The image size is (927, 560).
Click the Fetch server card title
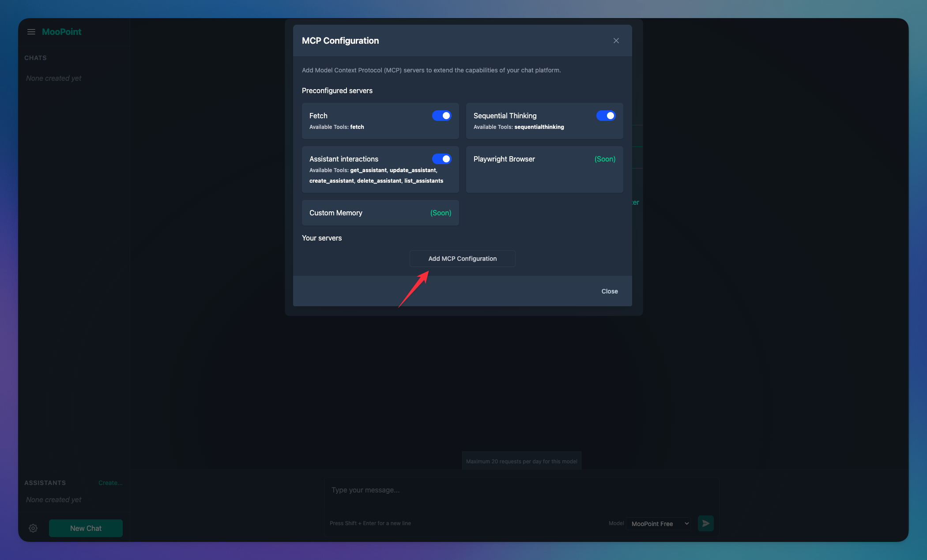tap(318, 116)
